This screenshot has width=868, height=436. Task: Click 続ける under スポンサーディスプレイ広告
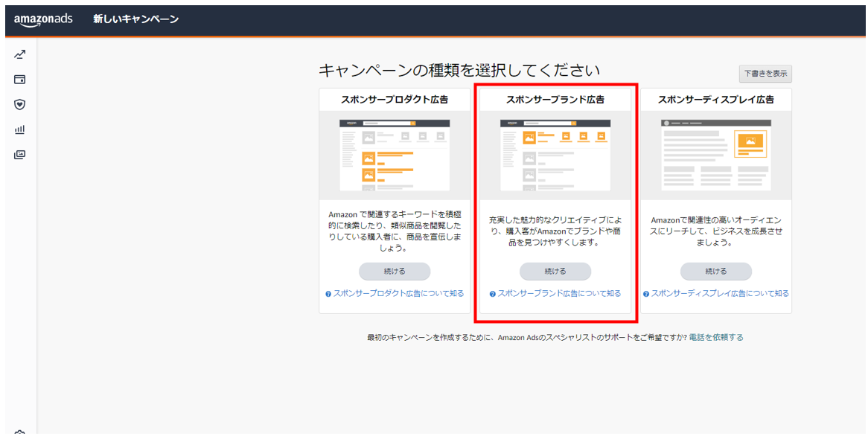716,271
